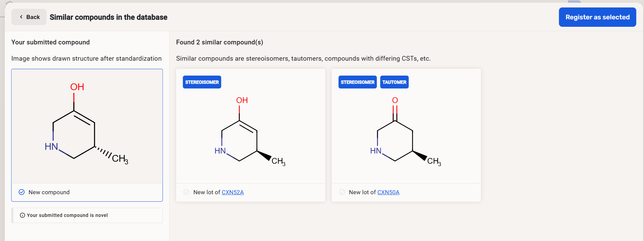644x241 pixels.
Task: Click the 'Your submitted compound is novel' text
Action: [67, 215]
